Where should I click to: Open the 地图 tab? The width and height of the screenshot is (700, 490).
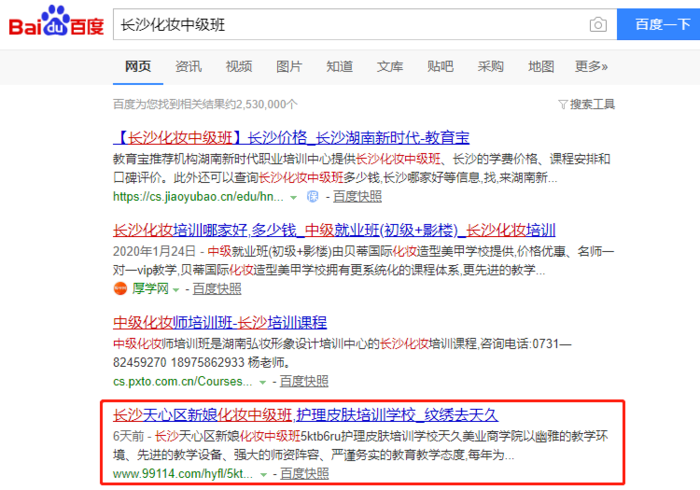[x=541, y=66]
